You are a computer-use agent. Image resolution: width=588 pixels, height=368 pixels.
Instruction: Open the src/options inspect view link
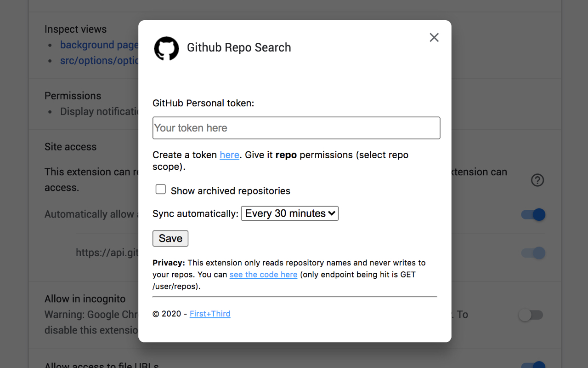tap(99, 60)
